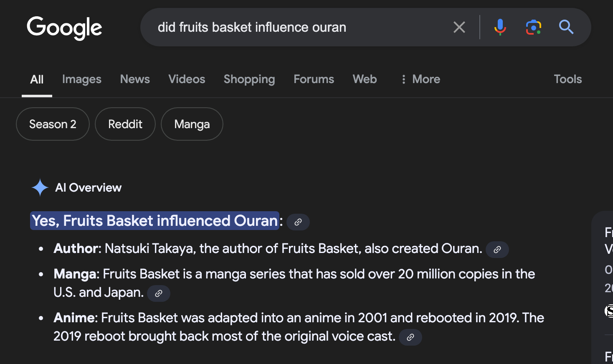The image size is (613, 364).
Task: Clear the search query with the X icon
Action: pyautogui.click(x=459, y=28)
